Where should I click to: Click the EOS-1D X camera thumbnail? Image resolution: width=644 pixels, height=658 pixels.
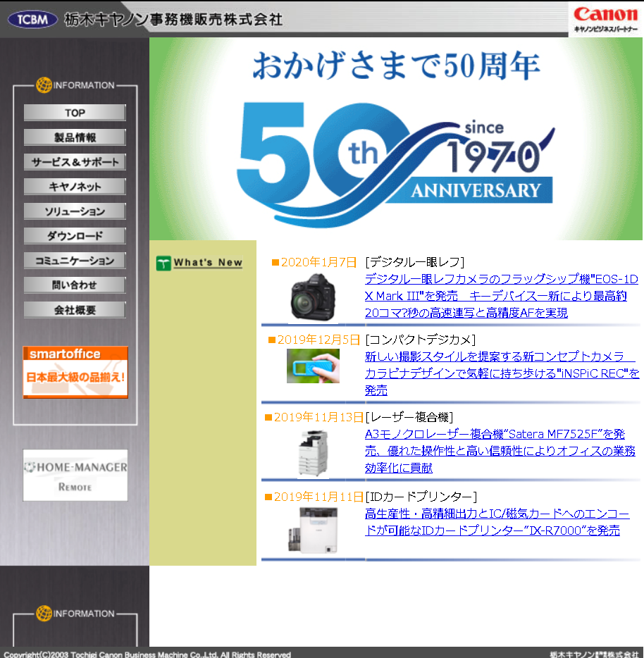[x=313, y=297]
